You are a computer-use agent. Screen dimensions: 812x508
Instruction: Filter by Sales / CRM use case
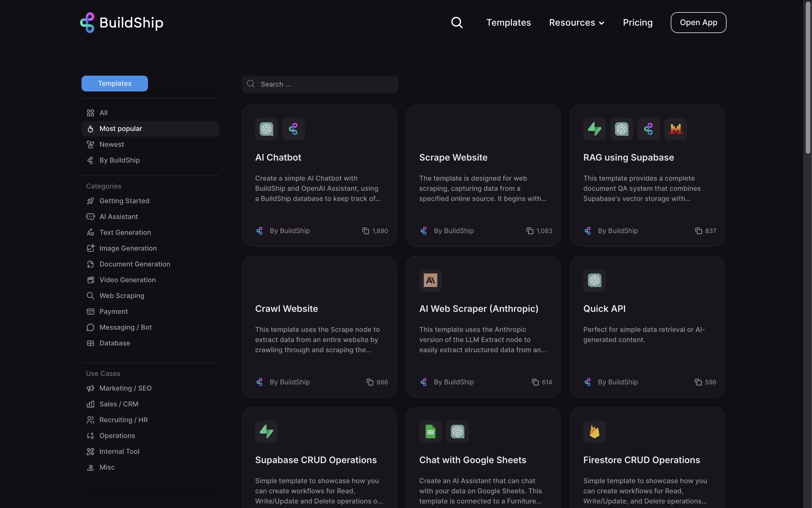coord(150,404)
